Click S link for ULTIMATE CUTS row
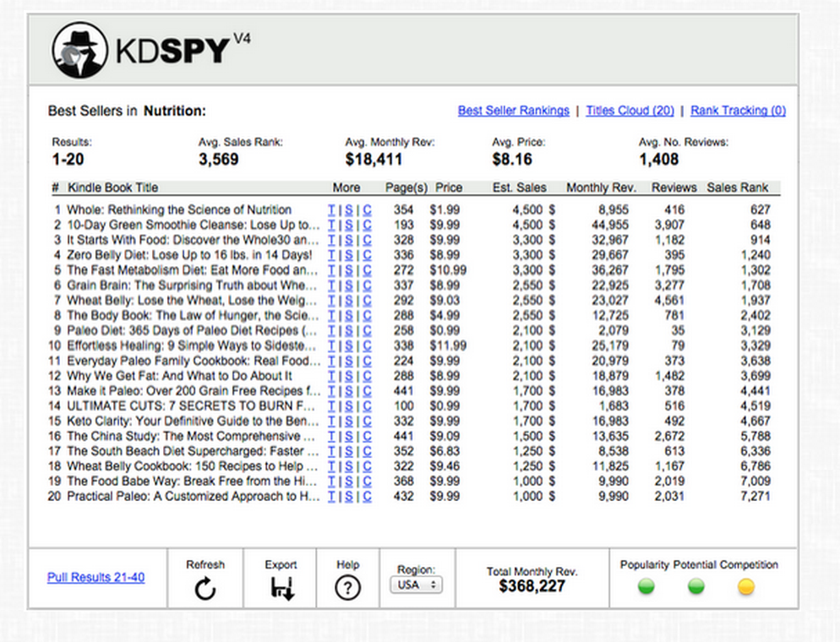This screenshot has height=642, width=840. pos(349,405)
